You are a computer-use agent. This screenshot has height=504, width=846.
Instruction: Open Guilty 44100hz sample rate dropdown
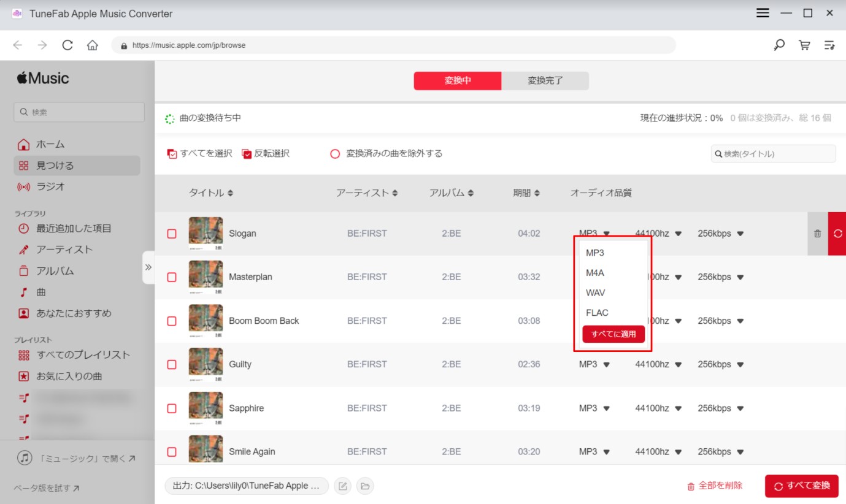658,364
